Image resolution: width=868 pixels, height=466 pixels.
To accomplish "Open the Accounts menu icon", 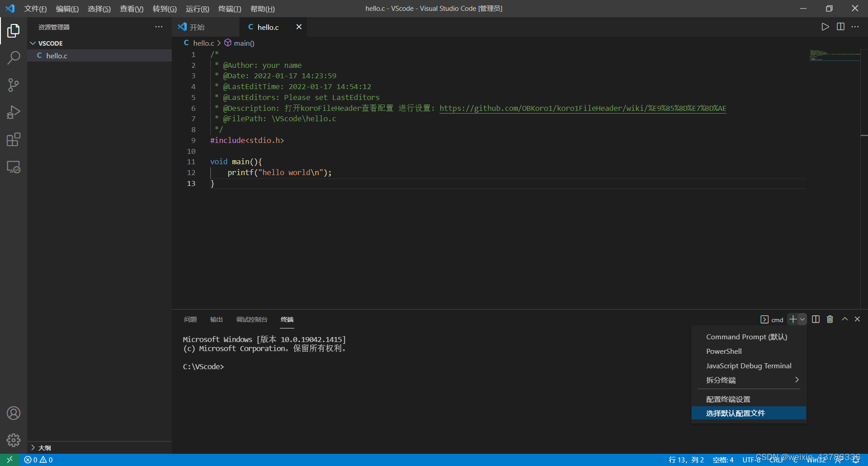I will (14, 413).
